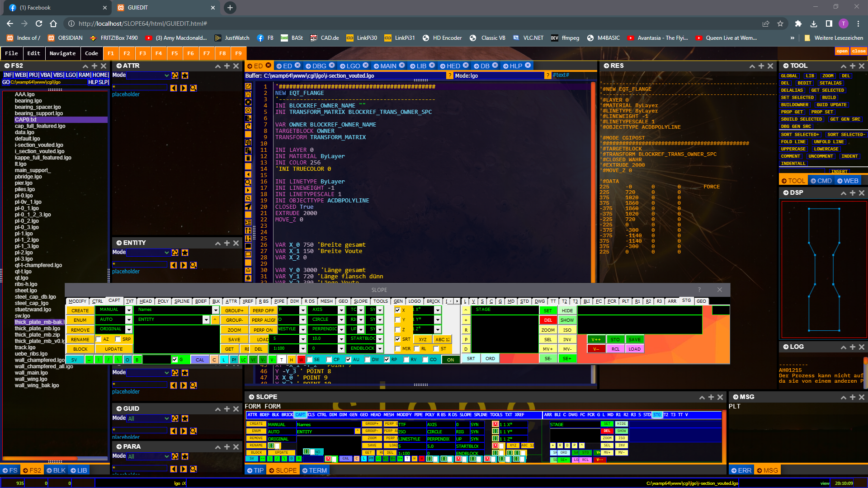Open the MANUAL dropdown in the CAPT tab
The height and width of the screenshot is (488, 868).
pos(129,310)
